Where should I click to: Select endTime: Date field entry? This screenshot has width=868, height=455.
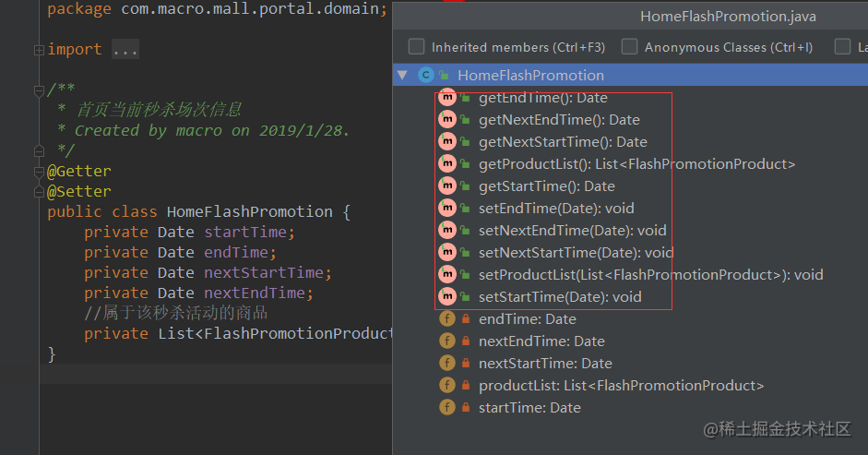[528, 319]
